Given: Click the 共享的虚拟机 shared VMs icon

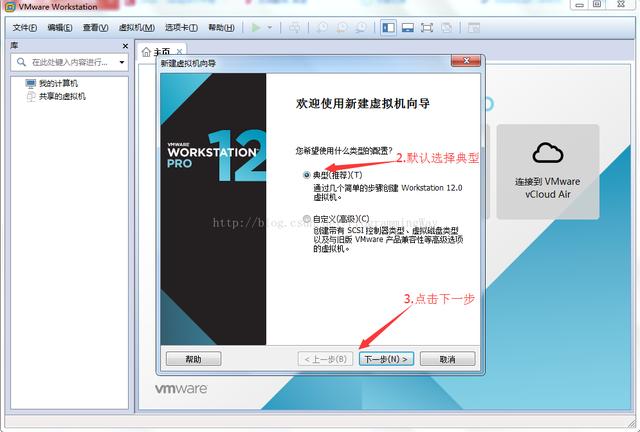Looking at the screenshot, I should [30, 96].
